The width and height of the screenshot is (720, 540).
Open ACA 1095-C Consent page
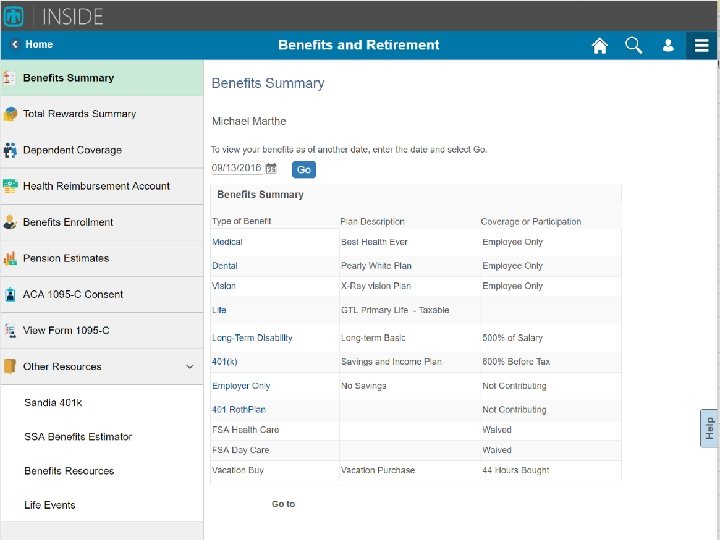click(102, 294)
